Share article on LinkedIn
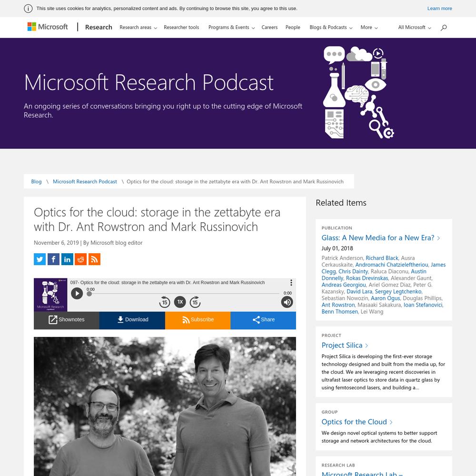 67,259
